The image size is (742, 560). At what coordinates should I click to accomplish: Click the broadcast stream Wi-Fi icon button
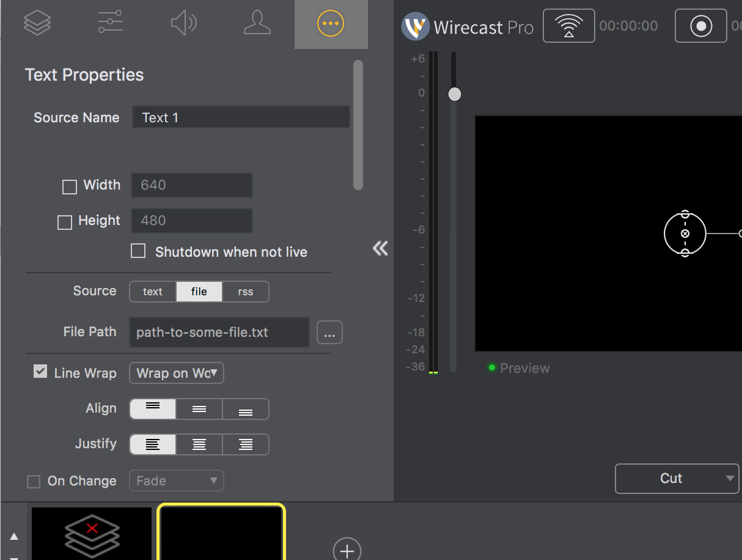coord(568,26)
